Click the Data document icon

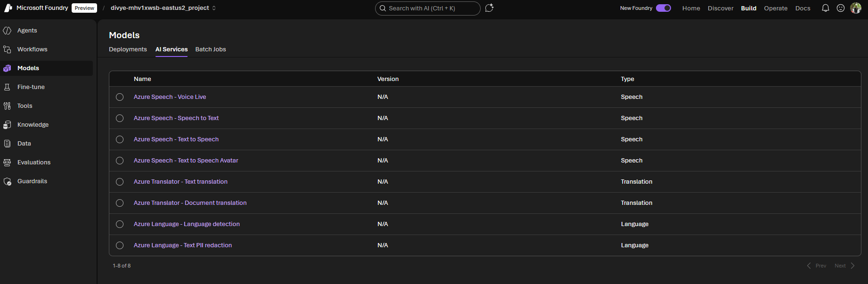click(7, 144)
